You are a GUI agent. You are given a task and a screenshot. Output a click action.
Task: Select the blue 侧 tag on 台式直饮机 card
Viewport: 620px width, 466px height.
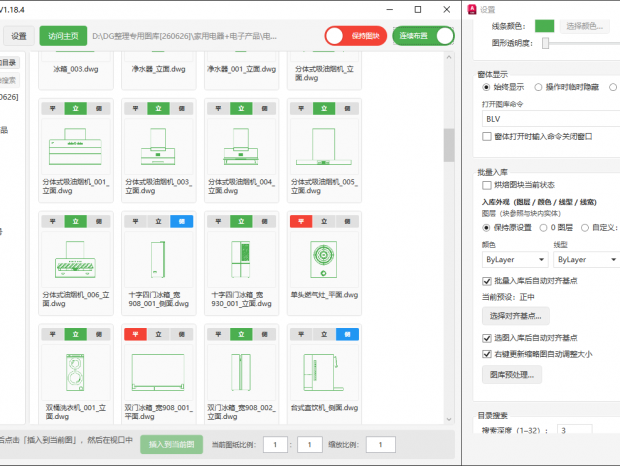[x=347, y=334]
